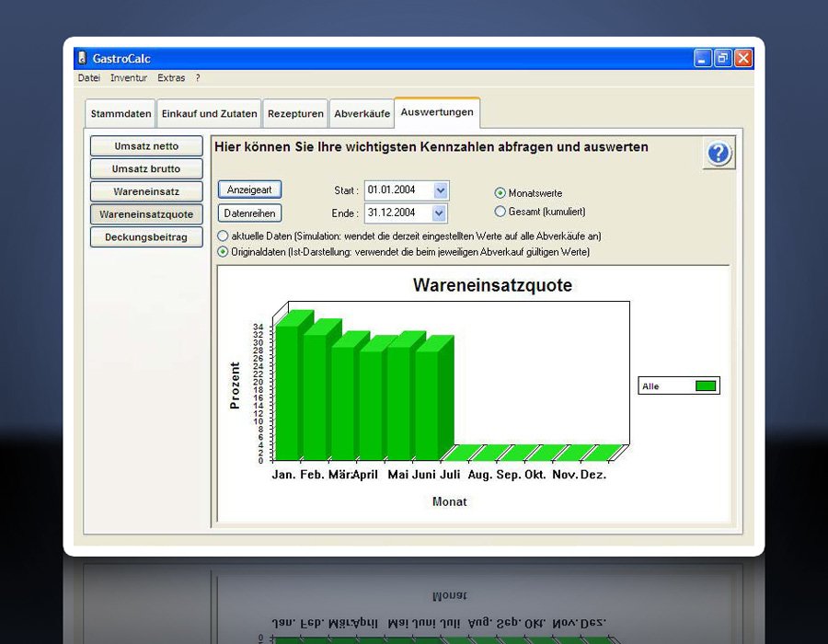Image resolution: width=828 pixels, height=644 pixels.
Task: Click the January bar in the chart
Action: pyautogui.click(x=288, y=392)
